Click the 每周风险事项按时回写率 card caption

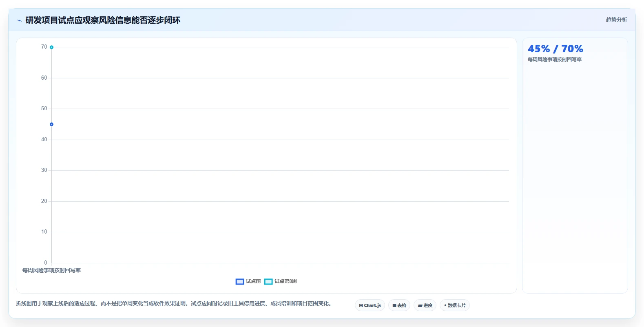click(555, 60)
